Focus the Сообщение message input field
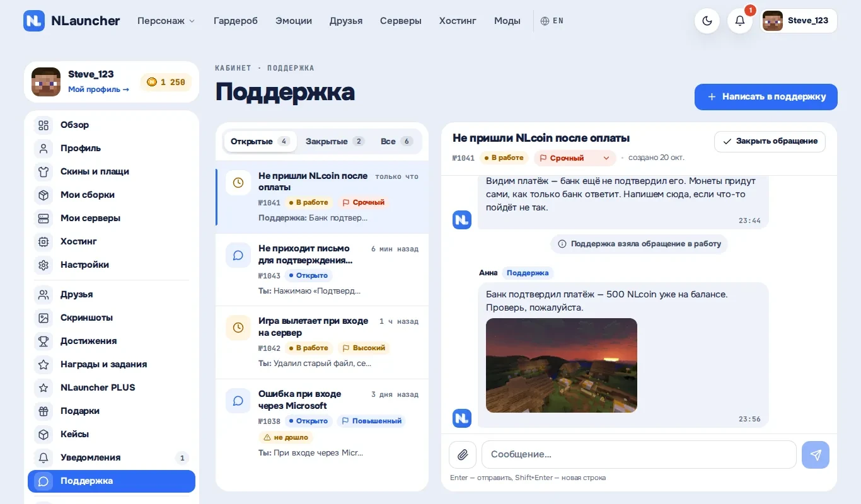 coord(639,454)
